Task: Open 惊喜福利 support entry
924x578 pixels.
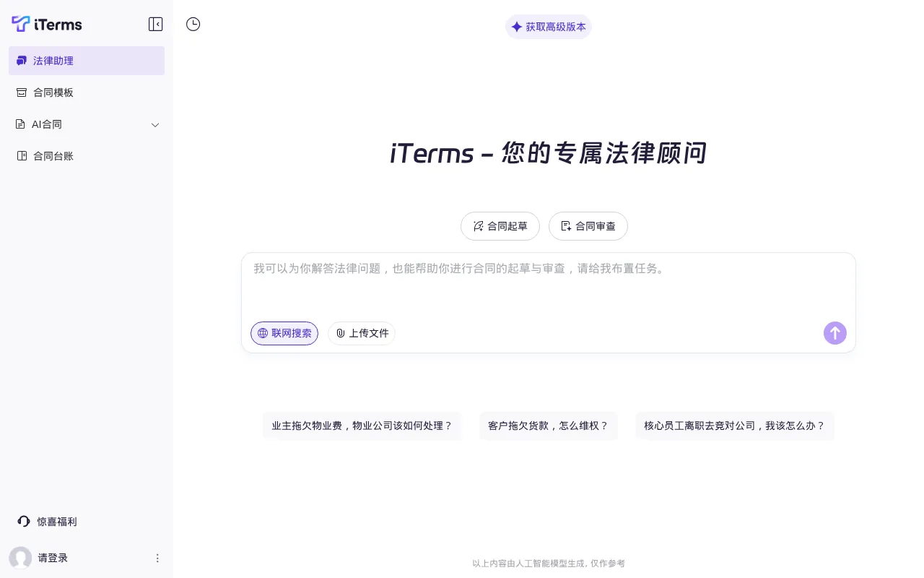Action: (x=47, y=522)
